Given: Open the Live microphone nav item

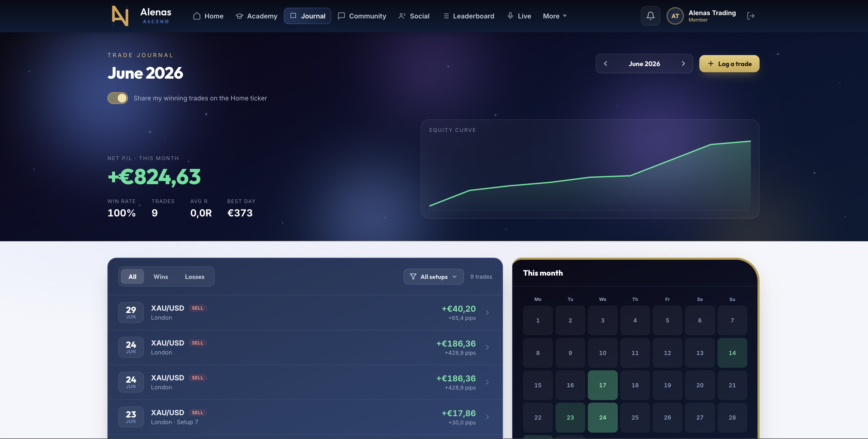Looking at the screenshot, I should click(519, 16).
